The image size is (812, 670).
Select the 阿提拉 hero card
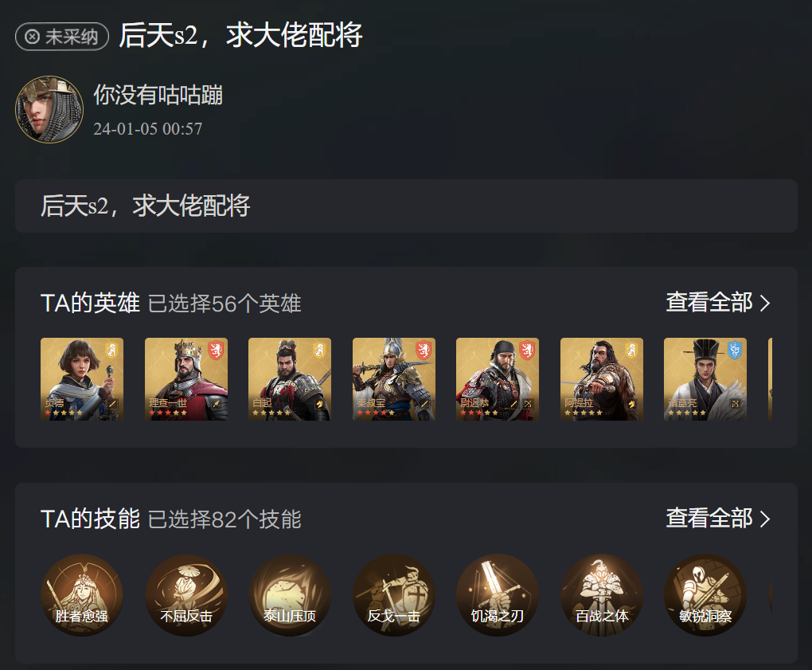click(x=602, y=379)
